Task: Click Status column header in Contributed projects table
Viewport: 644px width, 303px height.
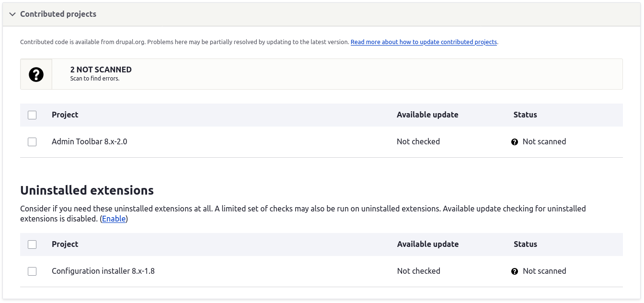Action: (525, 115)
